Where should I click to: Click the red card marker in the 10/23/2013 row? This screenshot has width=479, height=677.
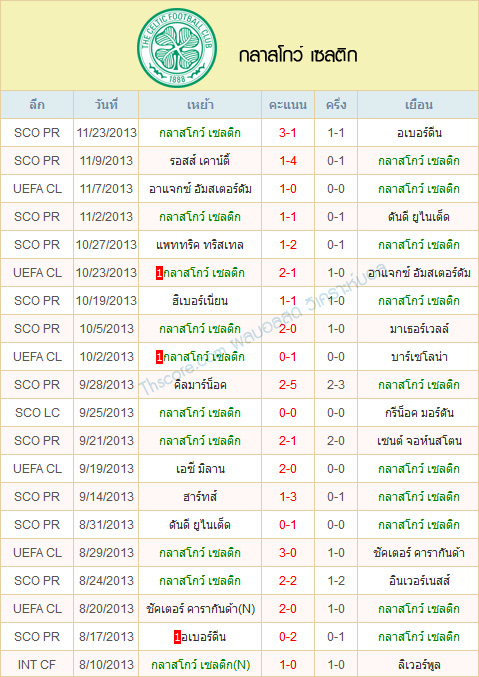tap(159, 273)
